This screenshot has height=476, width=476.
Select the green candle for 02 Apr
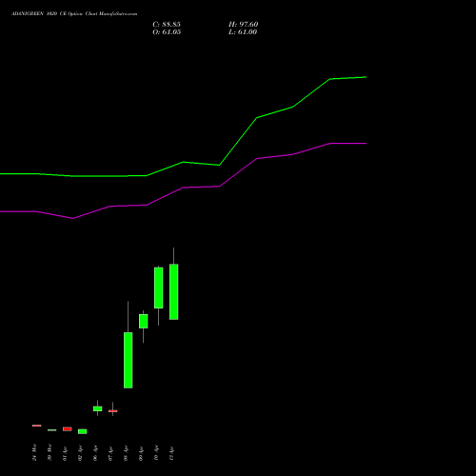[83, 431]
